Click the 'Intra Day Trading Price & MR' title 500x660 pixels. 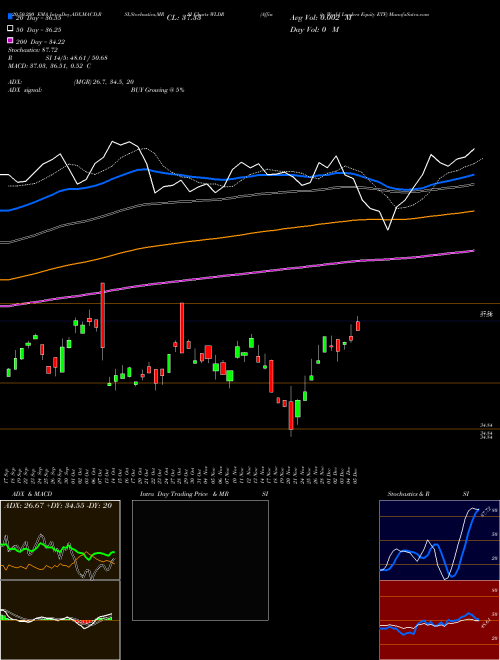(184, 494)
